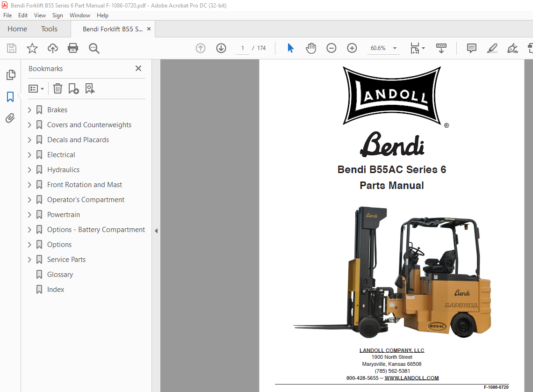Image resolution: width=533 pixels, height=392 pixels.
Task: Expand the Brakes bookmark
Action: [x=29, y=110]
